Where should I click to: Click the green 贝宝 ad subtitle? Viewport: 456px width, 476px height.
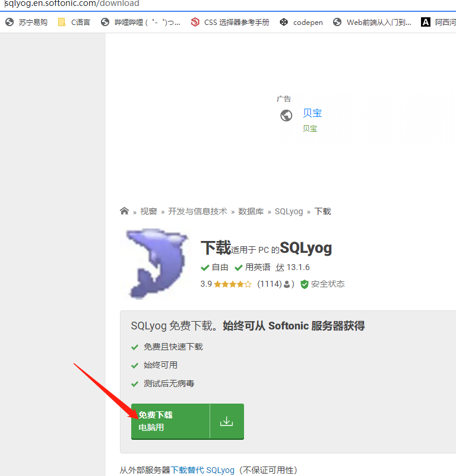(x=310, y=129)
